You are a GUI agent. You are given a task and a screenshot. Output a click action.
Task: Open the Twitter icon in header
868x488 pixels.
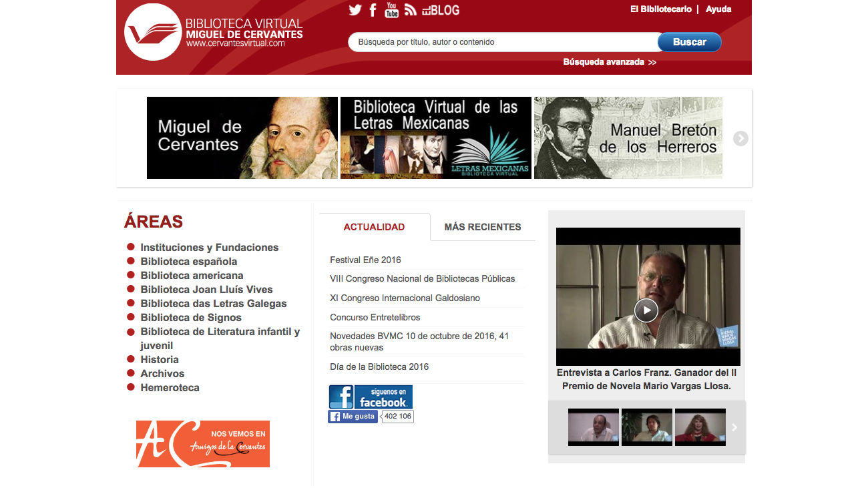pos(355,10)
